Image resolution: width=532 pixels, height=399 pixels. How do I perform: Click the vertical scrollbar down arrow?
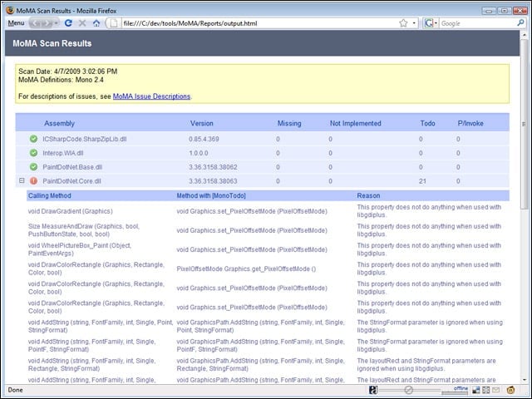pyautogui.click(x=525, y=381)
